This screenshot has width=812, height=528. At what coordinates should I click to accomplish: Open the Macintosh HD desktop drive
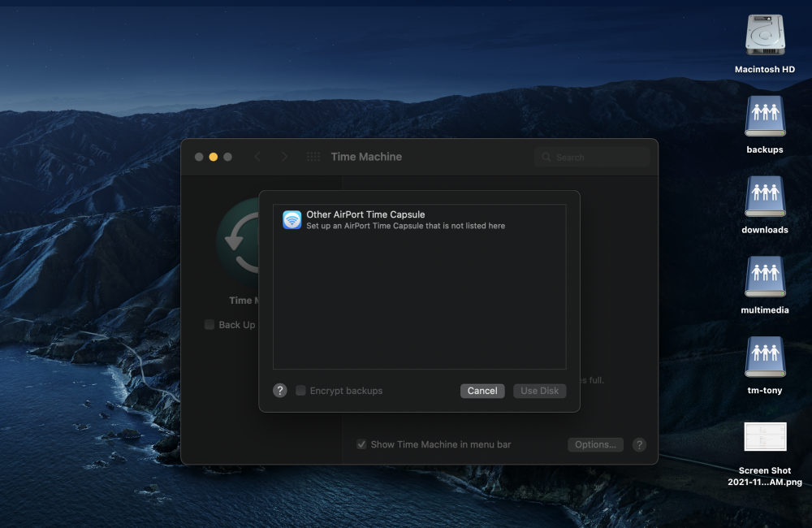765,35
